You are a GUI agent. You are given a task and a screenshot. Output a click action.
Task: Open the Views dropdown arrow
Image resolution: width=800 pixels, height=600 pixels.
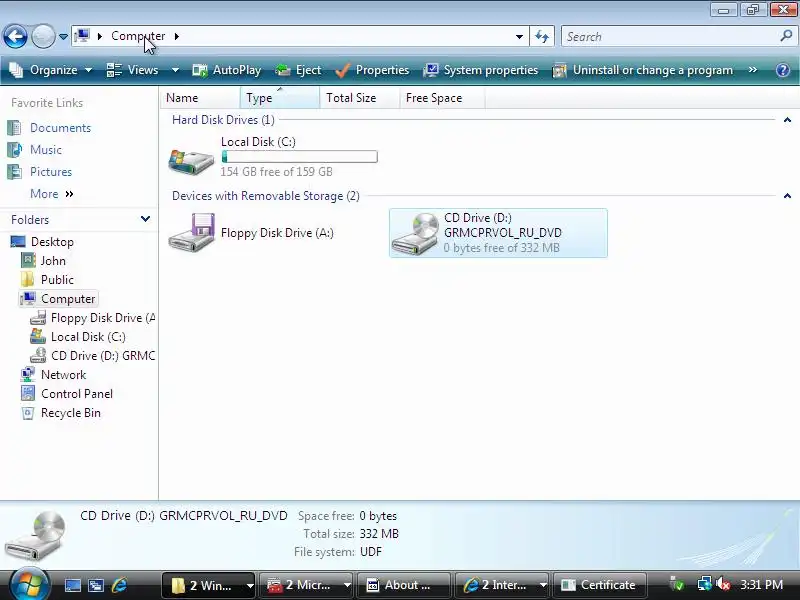(175, 70)
